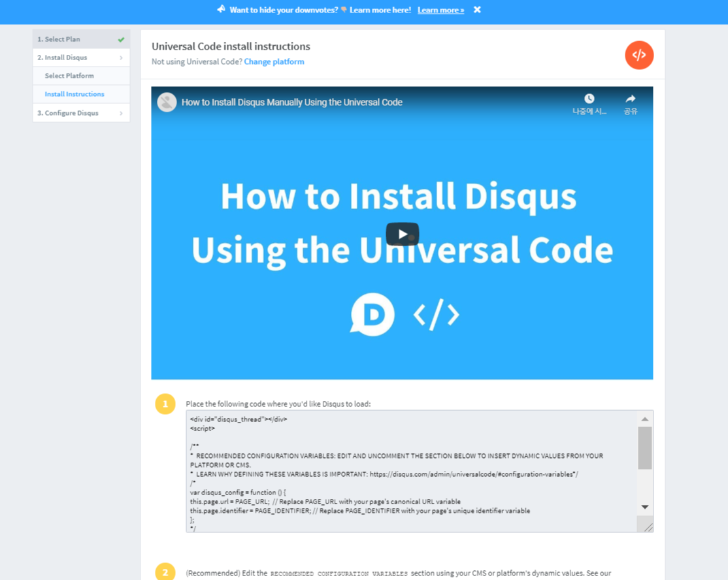The image size is (728, 580).
Task: Click the code box scrollbar thumb
Action: click(x=645, y=448)
